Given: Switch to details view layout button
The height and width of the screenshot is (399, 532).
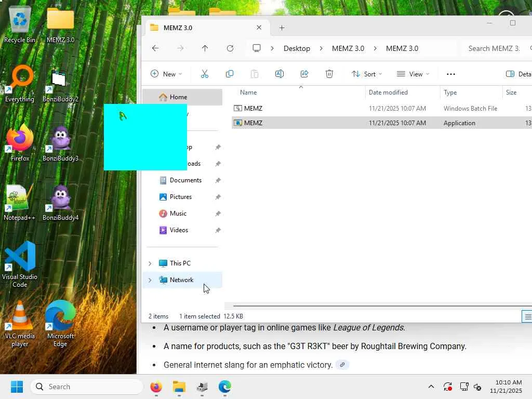Looking at the screenshot, I should tap(528, 317).
